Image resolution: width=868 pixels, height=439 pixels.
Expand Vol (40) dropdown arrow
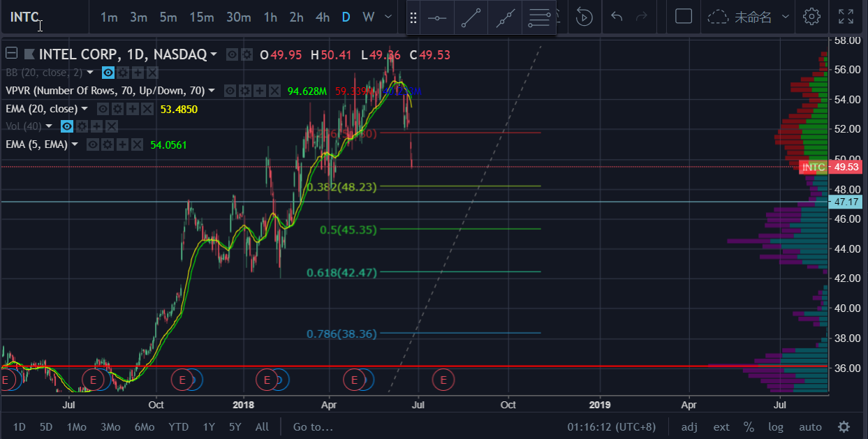tap(49, 126)
